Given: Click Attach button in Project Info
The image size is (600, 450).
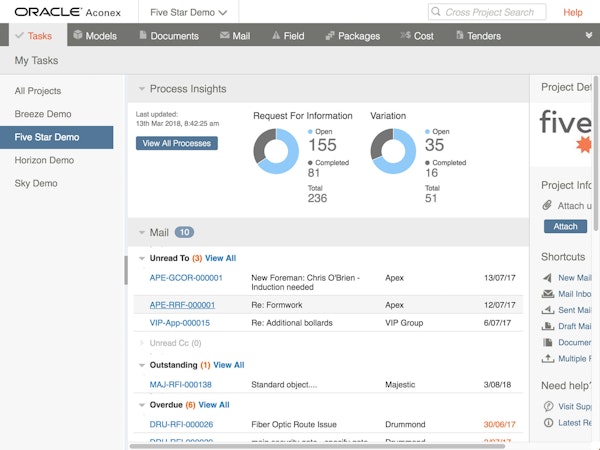Looking at the screenshot, I should 565,226.
